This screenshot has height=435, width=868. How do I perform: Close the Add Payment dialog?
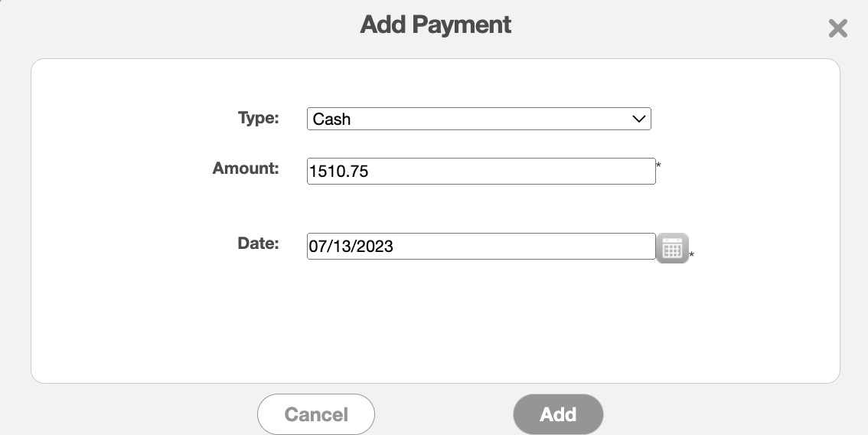(838, 28)
